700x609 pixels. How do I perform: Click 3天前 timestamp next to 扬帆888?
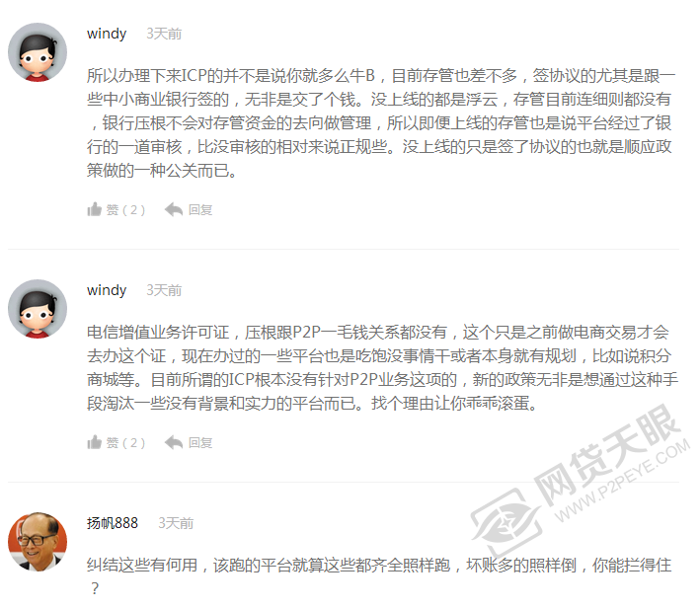(x=176, y=523)
